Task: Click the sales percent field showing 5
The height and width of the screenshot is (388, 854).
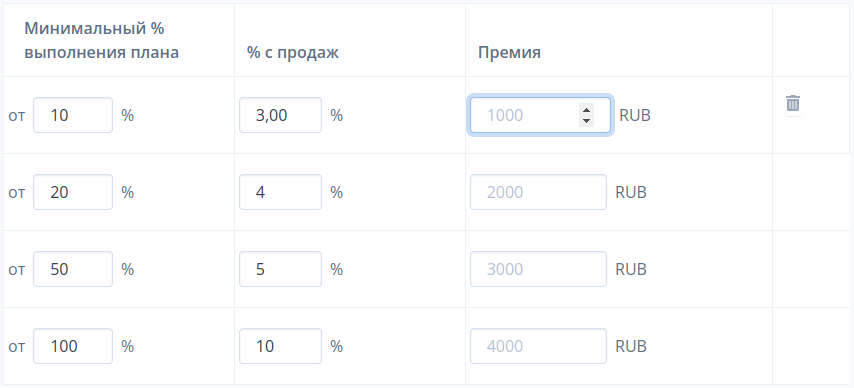Action: pos(280,269)
